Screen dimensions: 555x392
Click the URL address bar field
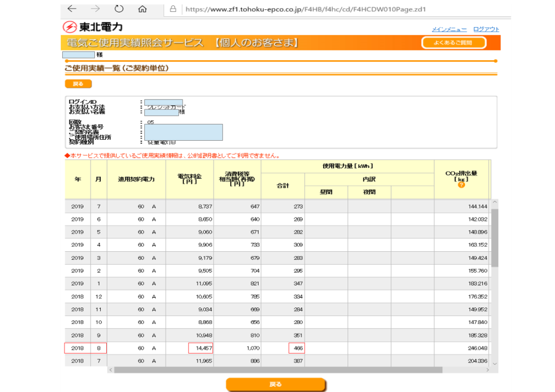(325, 9)
